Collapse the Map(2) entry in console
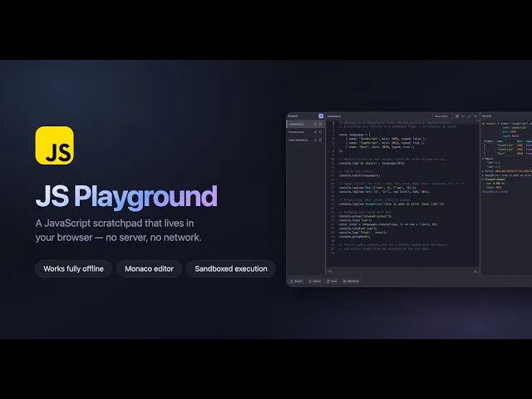The height and width of the screenshot is (399, 532). click(x=483, y=159)
